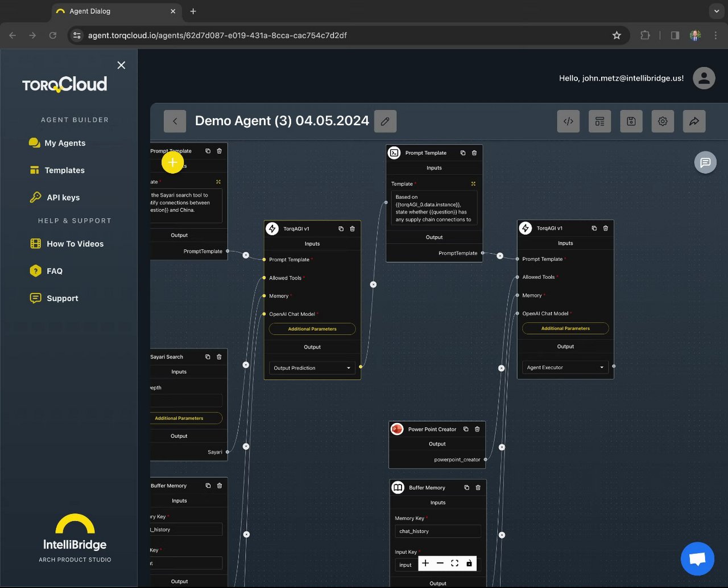Open the Chrome three-dot menu
Viewport: 728px width, 588px height.
pos(715,35)
